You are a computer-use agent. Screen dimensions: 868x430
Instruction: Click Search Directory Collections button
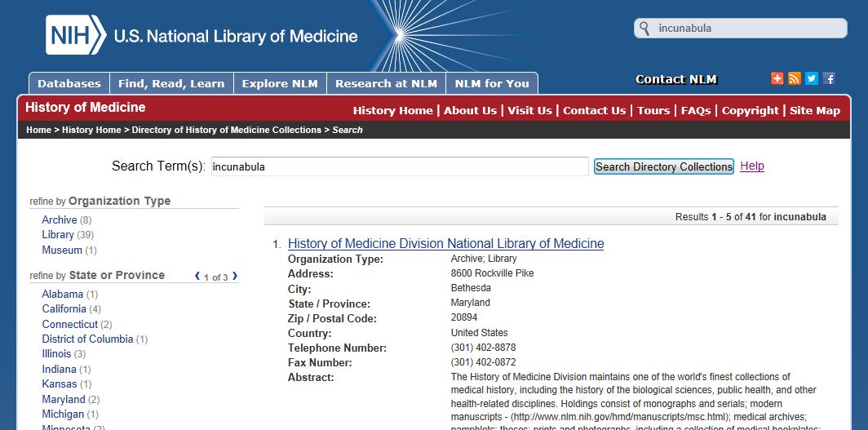[664, 166]
